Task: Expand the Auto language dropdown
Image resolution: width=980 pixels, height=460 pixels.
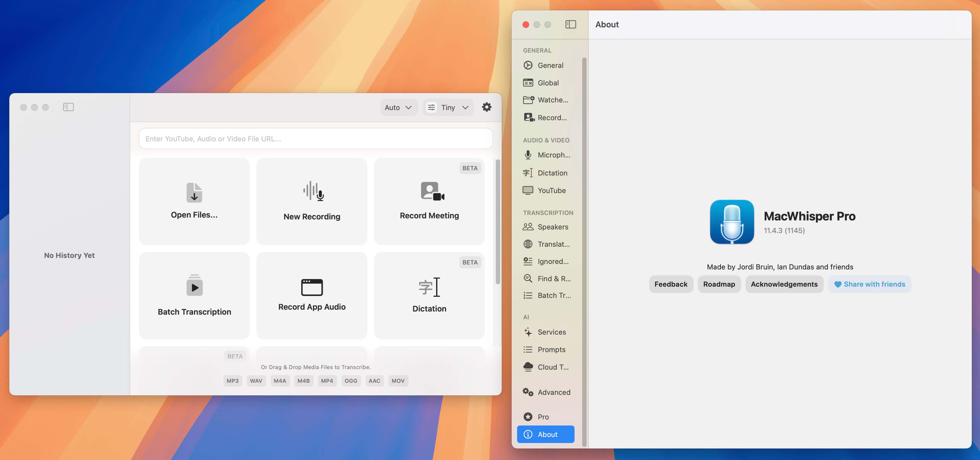Action: pos(398,107)
